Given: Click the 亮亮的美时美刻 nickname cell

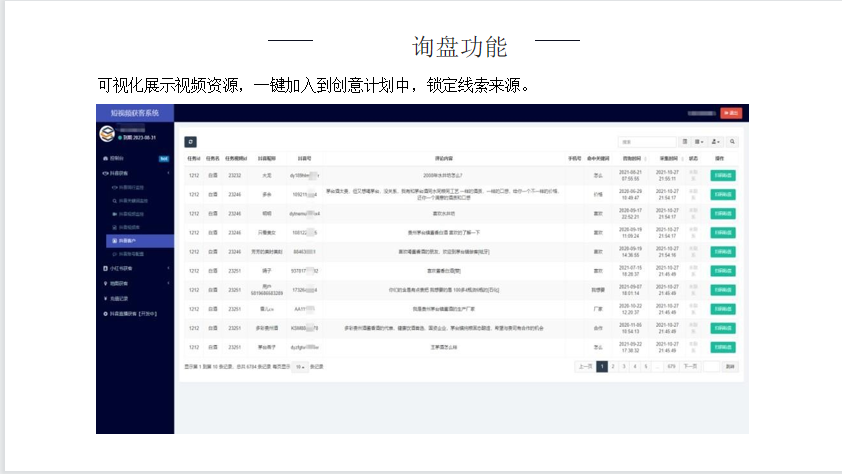Looking at the screenshot, I should pyautogui.click(x=266, y=252).
